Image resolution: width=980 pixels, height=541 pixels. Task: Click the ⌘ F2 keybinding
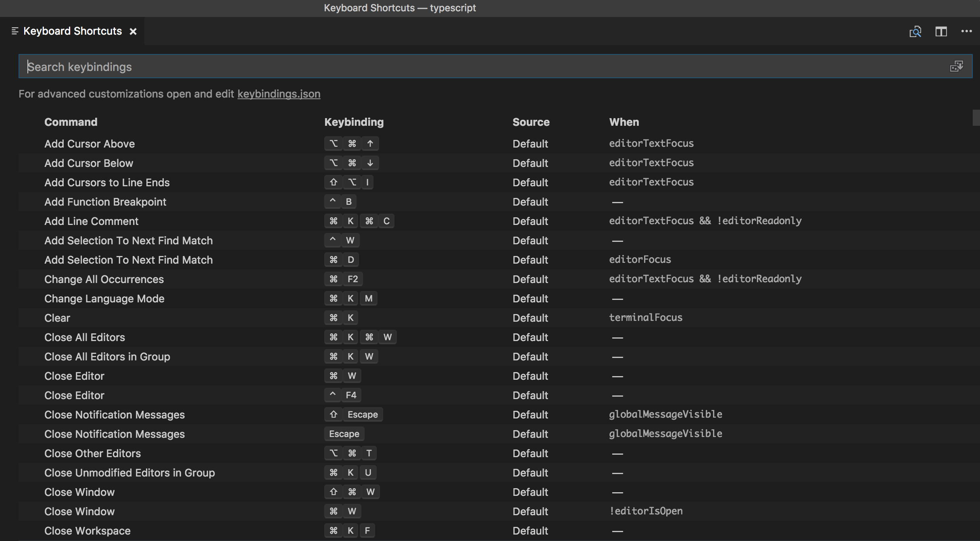click(344, 279)
